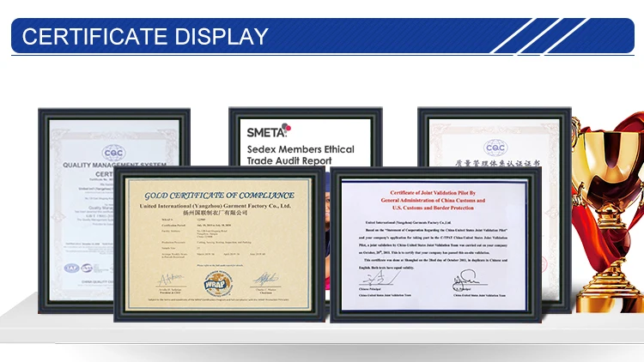Screen dimensions: 644x362
Task: Click 'U.S. Customs and Border Protection' line
Action: (433, 208)
